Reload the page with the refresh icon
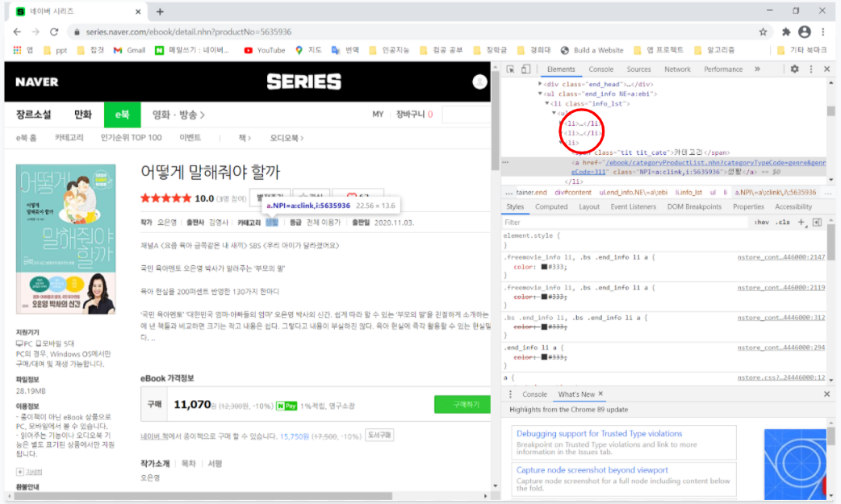Viewport: 841px width, 504px height. (54, 31)
